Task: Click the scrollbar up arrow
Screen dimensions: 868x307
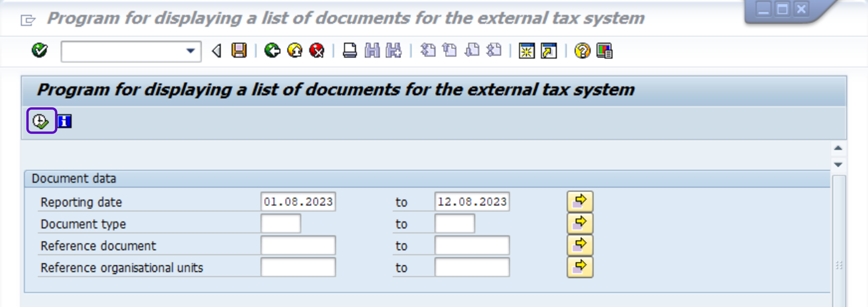Action: click(x=838, y=148)
